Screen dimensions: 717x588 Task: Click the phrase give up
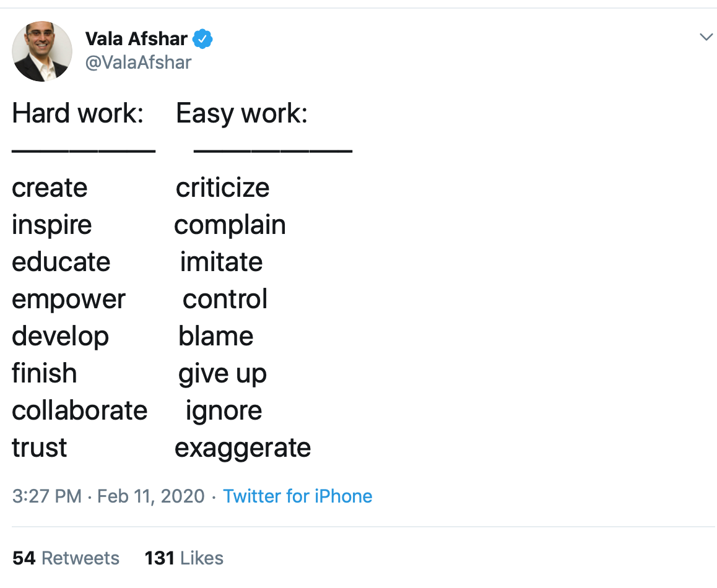click(x=222, y=374)
